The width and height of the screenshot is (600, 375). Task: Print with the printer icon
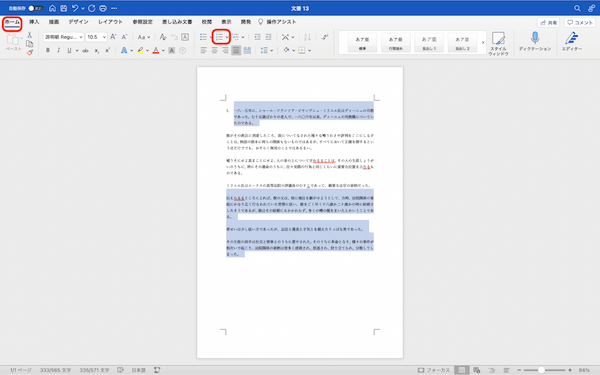click(103, 8)
